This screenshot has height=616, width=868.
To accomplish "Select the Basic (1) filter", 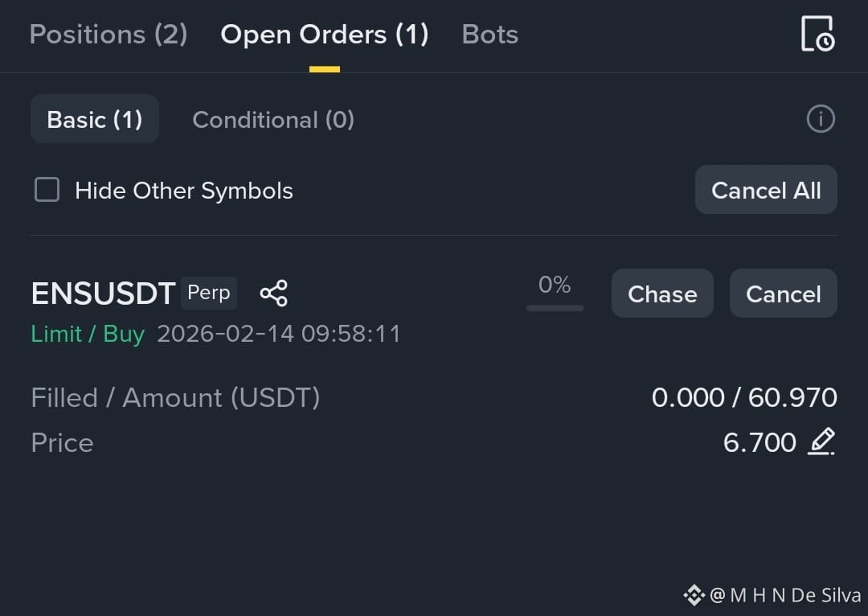I will pyautogui.click(x=95, y=119).
